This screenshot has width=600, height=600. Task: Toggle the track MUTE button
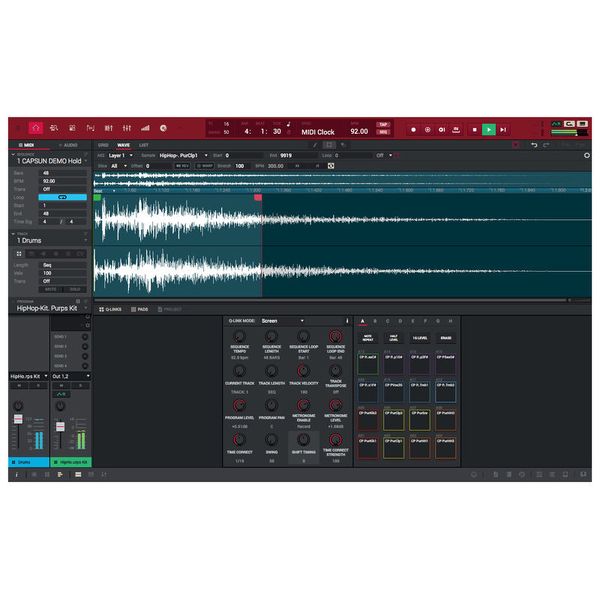click(51, 289)
